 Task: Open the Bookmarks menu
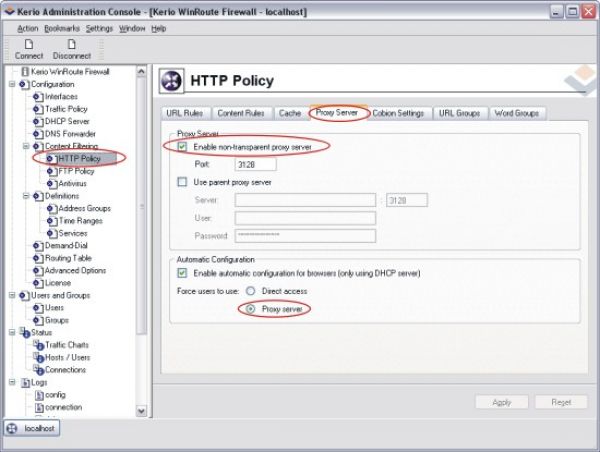[x=62, y=28]
